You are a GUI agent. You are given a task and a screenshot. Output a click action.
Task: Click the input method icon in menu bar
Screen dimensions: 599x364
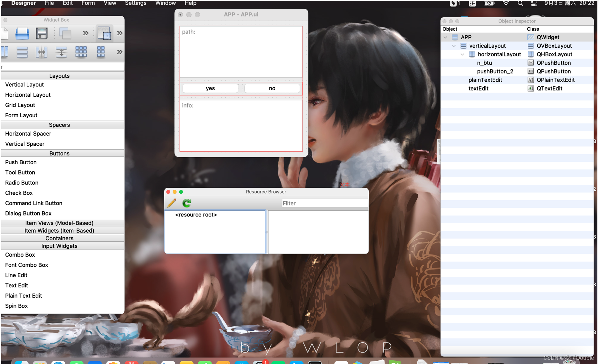tap(472, 3)
